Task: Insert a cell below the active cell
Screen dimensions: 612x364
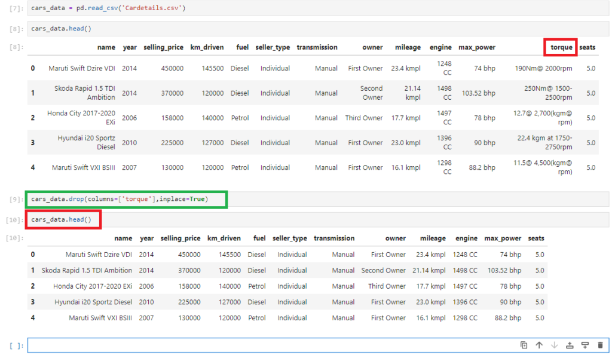Action: [585, 345]
